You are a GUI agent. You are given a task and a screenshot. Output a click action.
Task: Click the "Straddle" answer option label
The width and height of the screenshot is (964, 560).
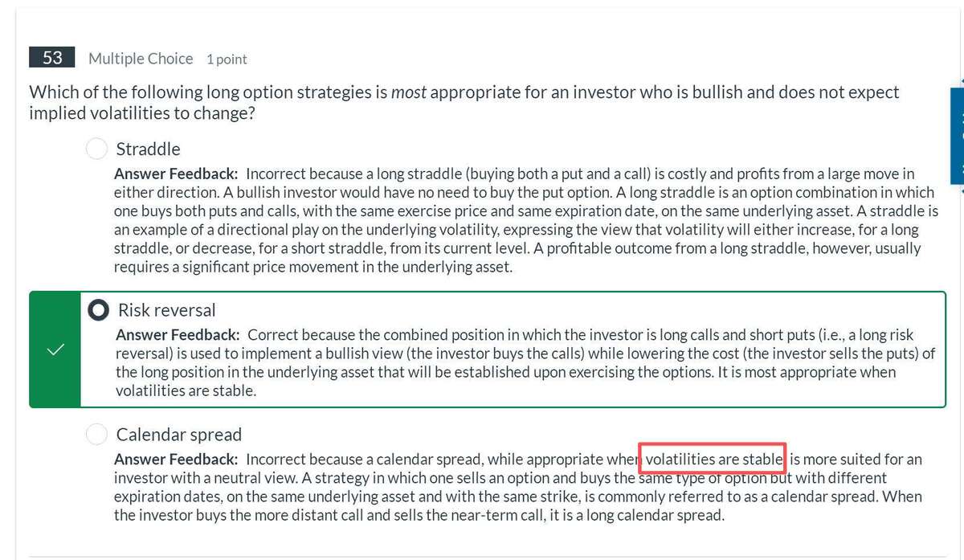(149, 149)
